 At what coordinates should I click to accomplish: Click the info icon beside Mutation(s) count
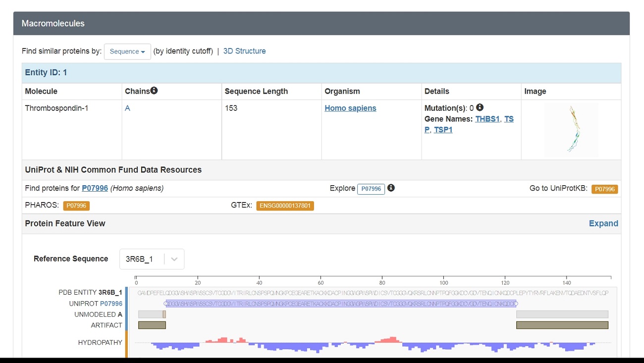[x=480, y=107]
